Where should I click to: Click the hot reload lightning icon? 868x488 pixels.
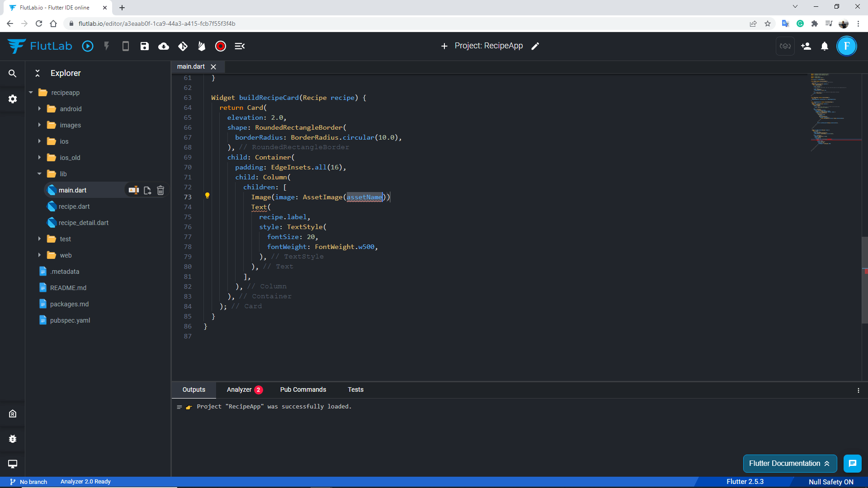[x=107, y=46]
